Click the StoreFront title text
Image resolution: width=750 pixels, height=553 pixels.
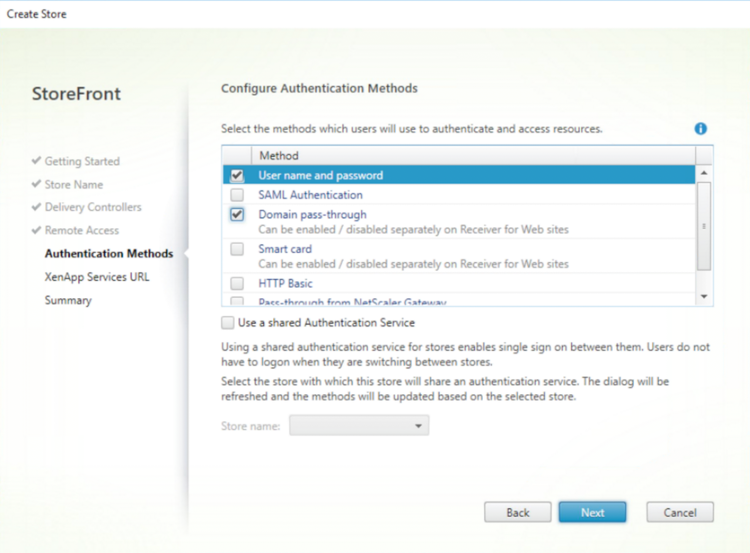[76, 94]
